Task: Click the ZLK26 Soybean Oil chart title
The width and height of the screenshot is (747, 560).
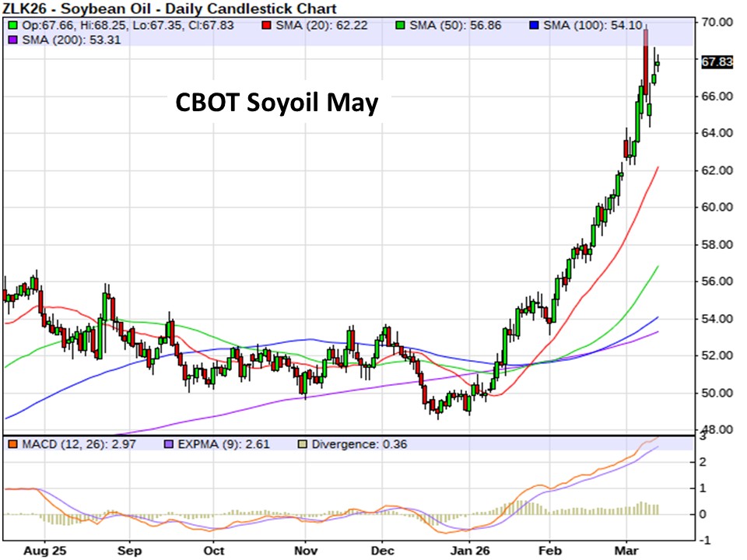Action: [170, 9]
